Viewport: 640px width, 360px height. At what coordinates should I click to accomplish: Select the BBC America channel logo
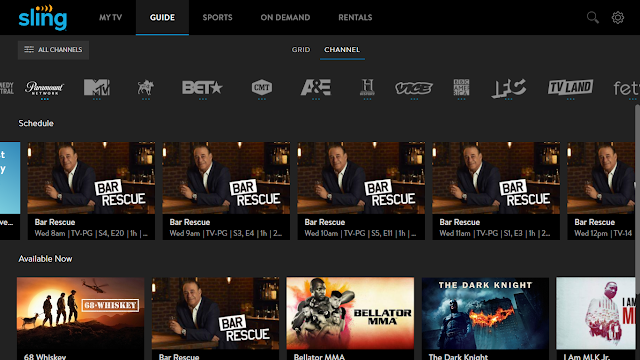coord(461,87)
